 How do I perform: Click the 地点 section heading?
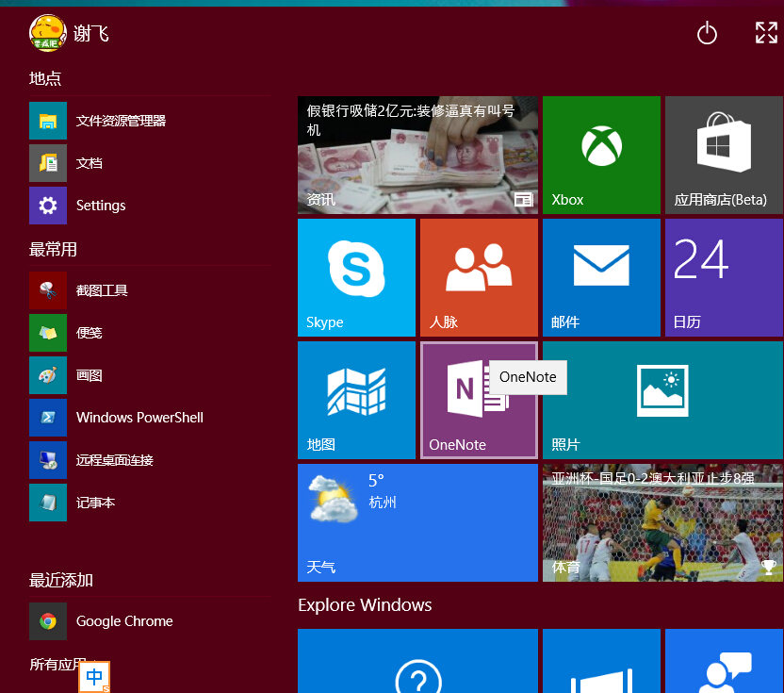tap(45, 78)
